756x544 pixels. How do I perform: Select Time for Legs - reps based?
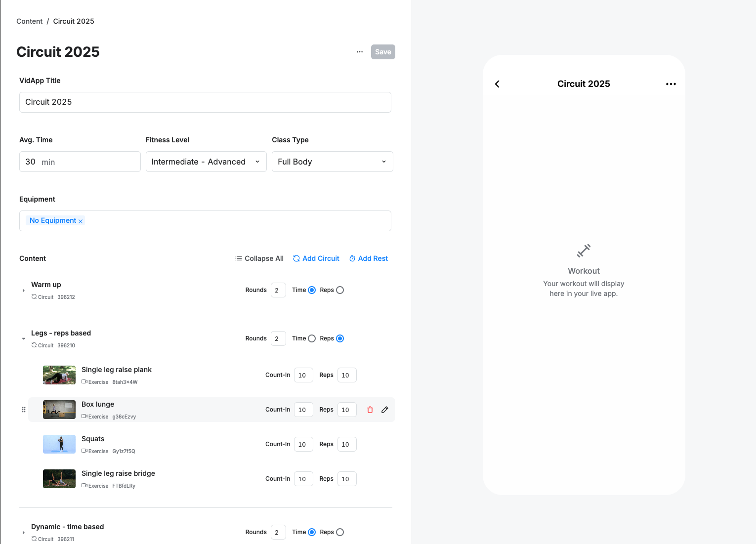[312, 338]
